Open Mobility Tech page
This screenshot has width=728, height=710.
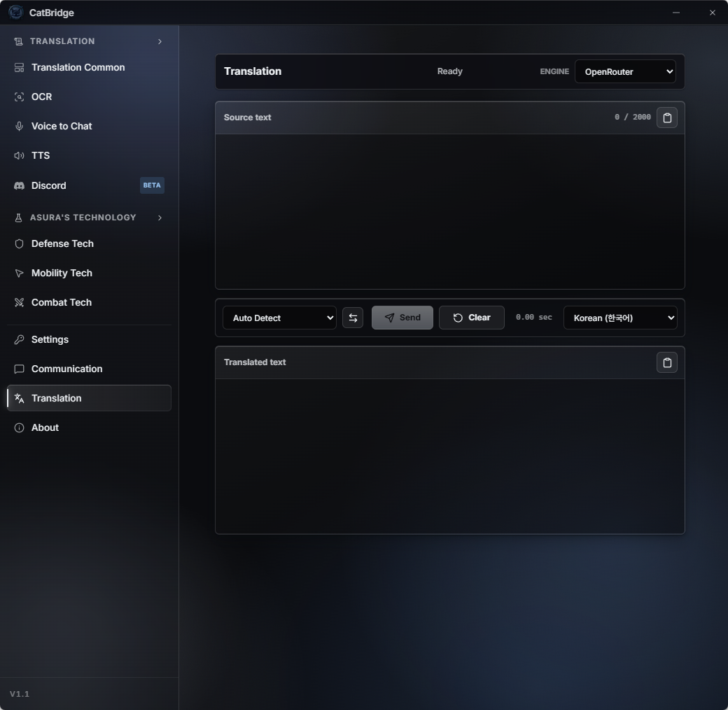point(89,274)
